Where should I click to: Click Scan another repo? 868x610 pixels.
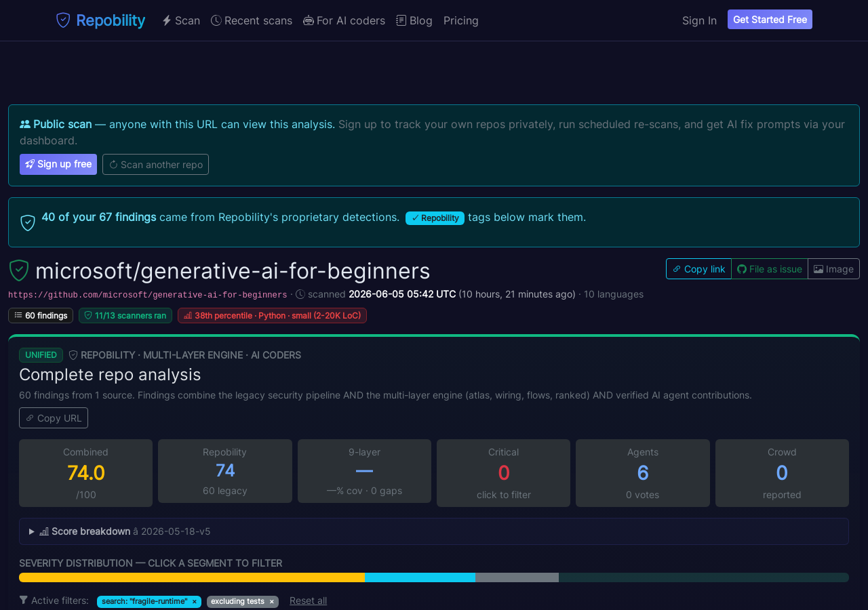[155, 164]
